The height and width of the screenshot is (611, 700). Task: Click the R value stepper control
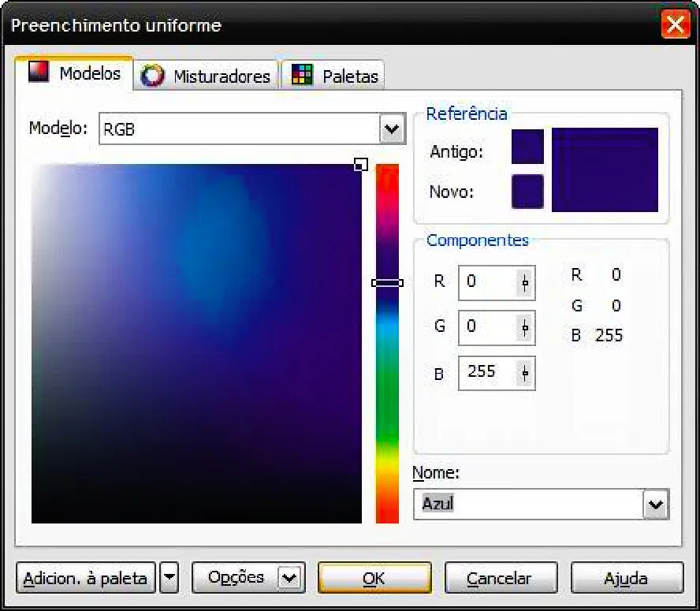[524, 283]
